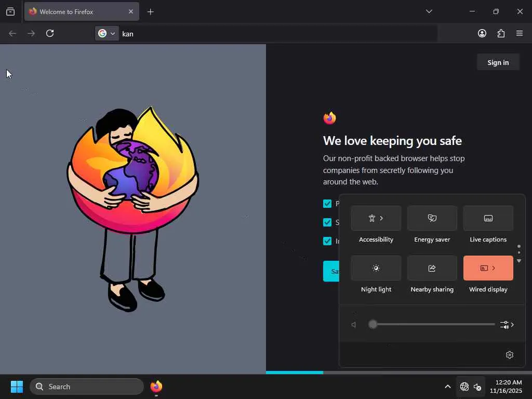Open sound output selector icon
This screenshot has height=399, width=532.
[x=507, y=325]
